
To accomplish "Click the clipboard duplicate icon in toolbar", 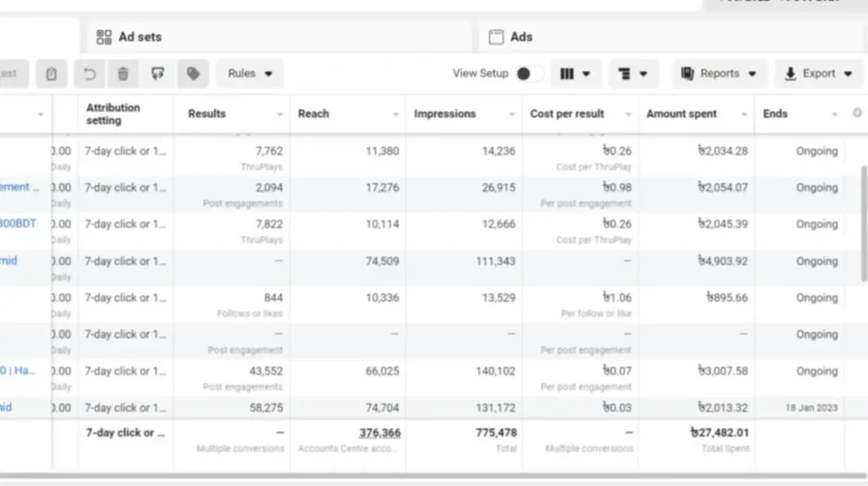I will click(x=52, y=74).
